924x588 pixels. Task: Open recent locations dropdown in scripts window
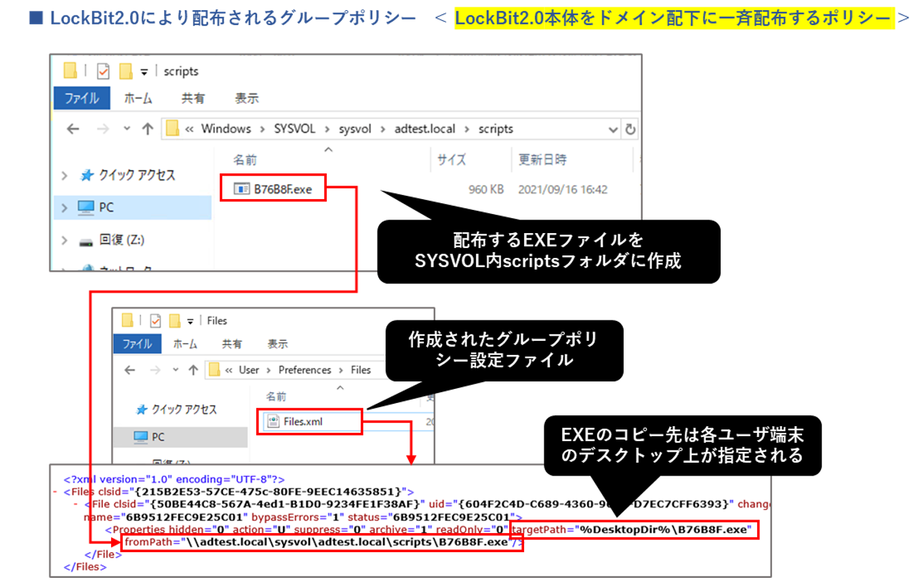[x=127, y=129]
